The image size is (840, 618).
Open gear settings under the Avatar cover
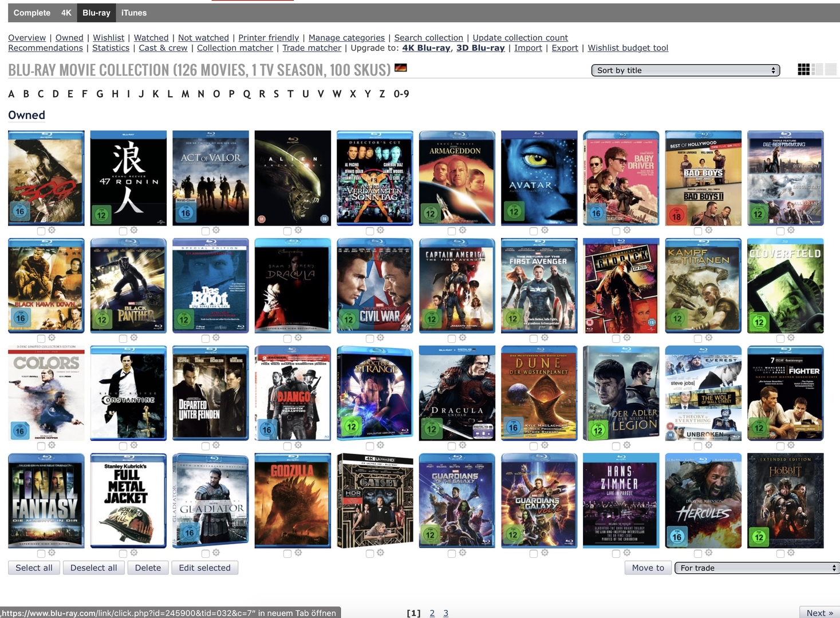(545, 230)
